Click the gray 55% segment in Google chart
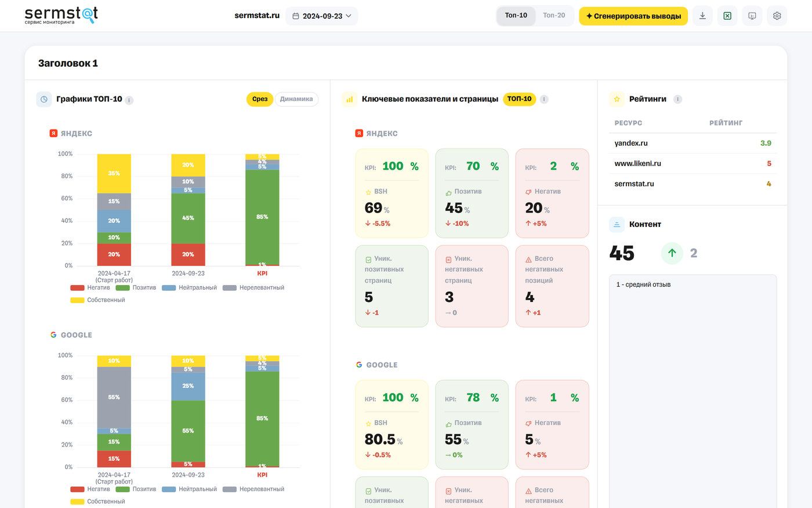 click(x=114, y=398)
